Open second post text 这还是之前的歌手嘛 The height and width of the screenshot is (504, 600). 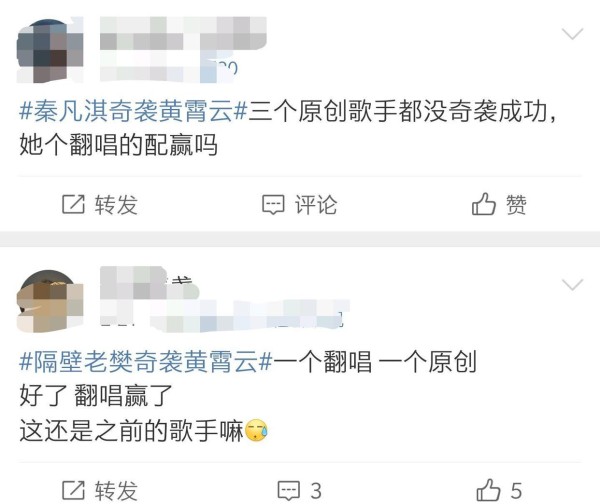pyautogui.click(x=132, y=431)
